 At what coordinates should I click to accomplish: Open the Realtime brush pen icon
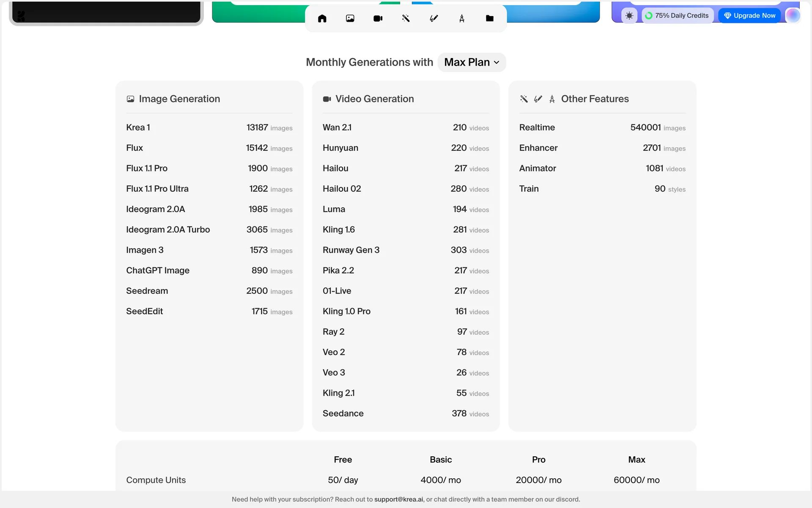[x=434, y=18]
